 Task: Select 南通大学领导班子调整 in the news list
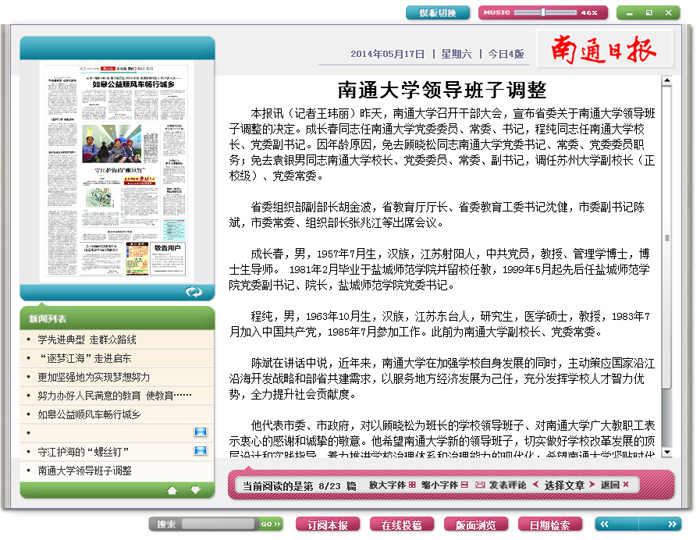click(x=84, y=471)
